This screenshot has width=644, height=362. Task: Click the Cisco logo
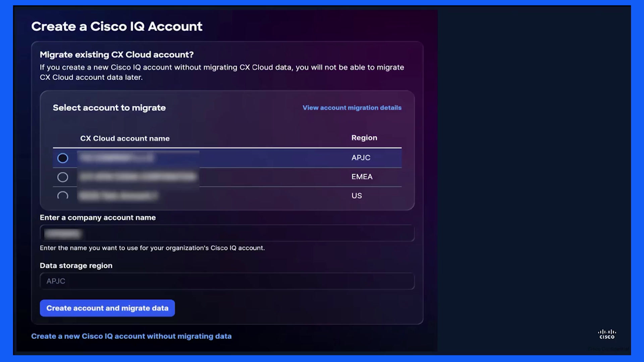click(607, 334)
